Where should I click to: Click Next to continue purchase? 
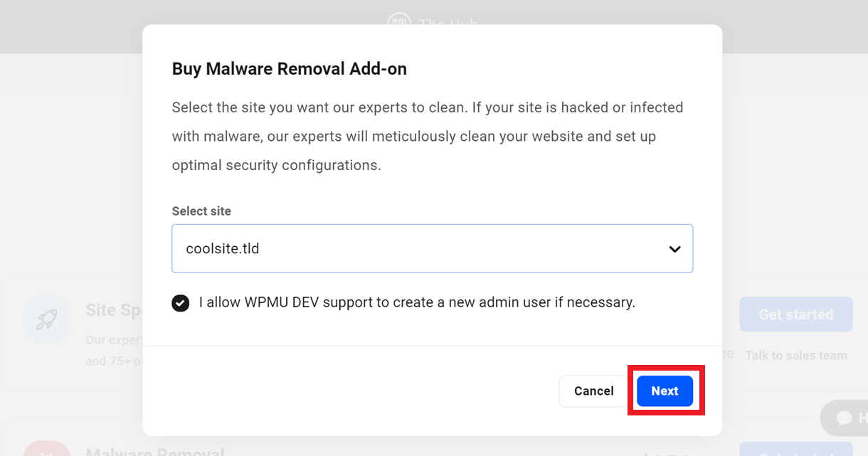pyautogui.click(x=665, y=391)
